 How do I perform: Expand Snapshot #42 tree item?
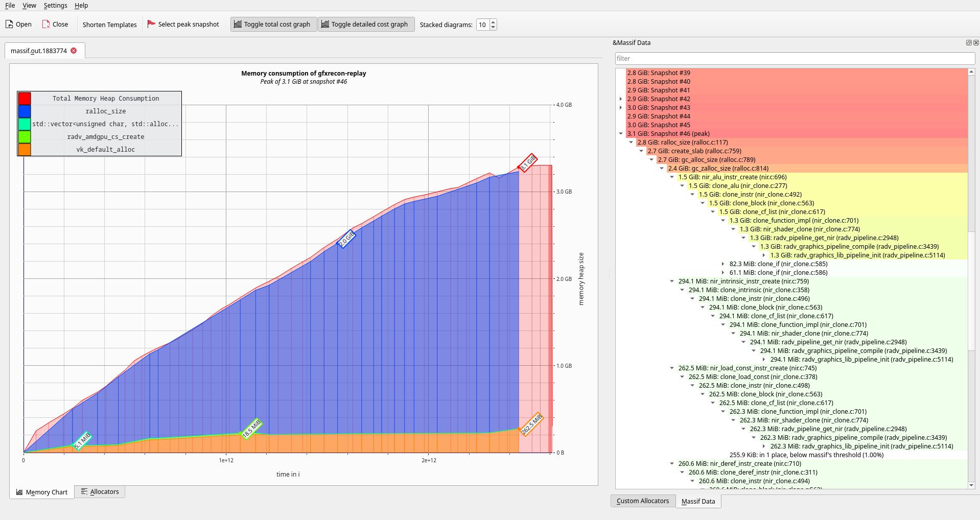point(621,99)
